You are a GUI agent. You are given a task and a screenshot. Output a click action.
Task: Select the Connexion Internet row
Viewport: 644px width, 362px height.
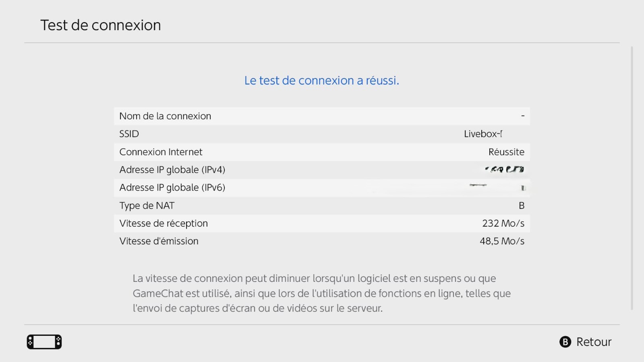[322, 152]
